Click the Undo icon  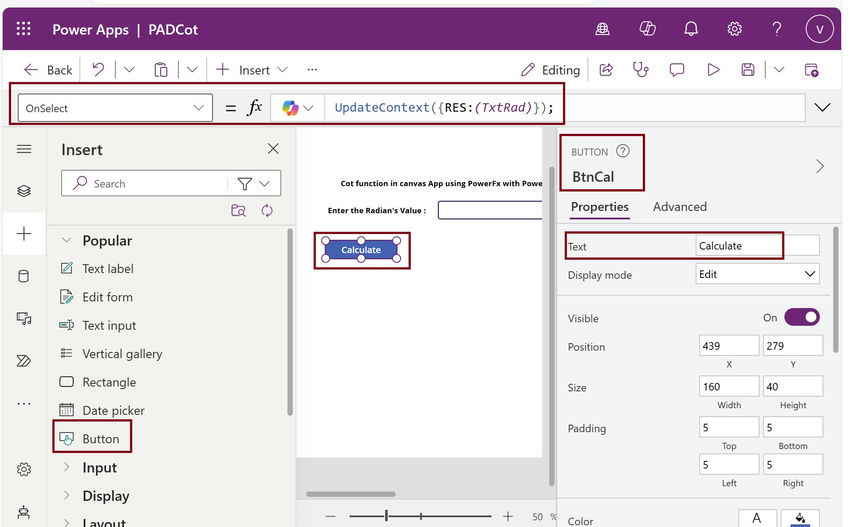(x=98, y=69)
